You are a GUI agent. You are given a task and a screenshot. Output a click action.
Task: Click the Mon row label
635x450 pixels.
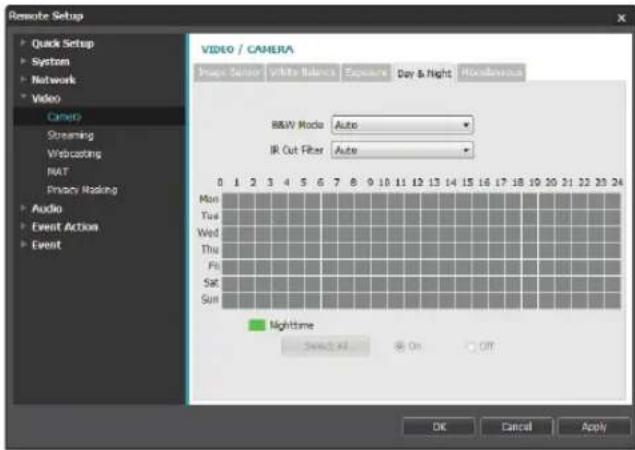point(209,199)
